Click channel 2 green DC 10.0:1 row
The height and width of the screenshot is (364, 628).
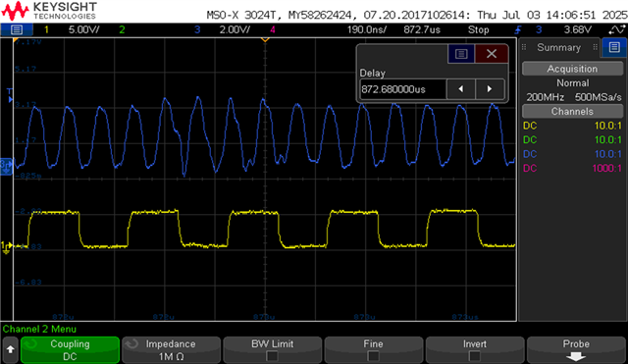click(572, 139)
